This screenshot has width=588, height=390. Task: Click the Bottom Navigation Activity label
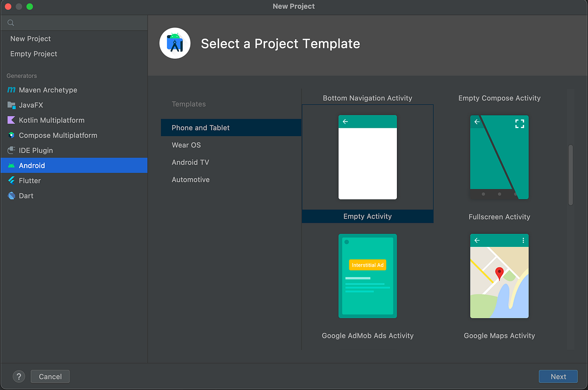click(x=367, y=98)
